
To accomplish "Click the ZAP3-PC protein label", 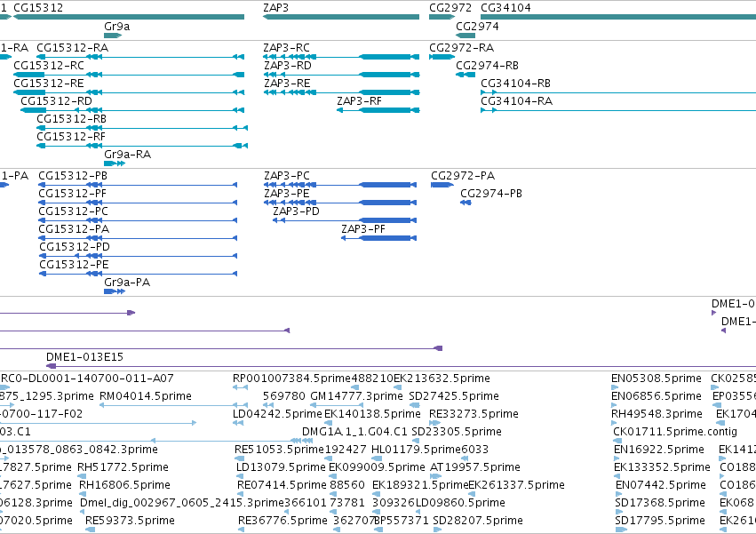I will pyautogui.click(x=287, y=176).
